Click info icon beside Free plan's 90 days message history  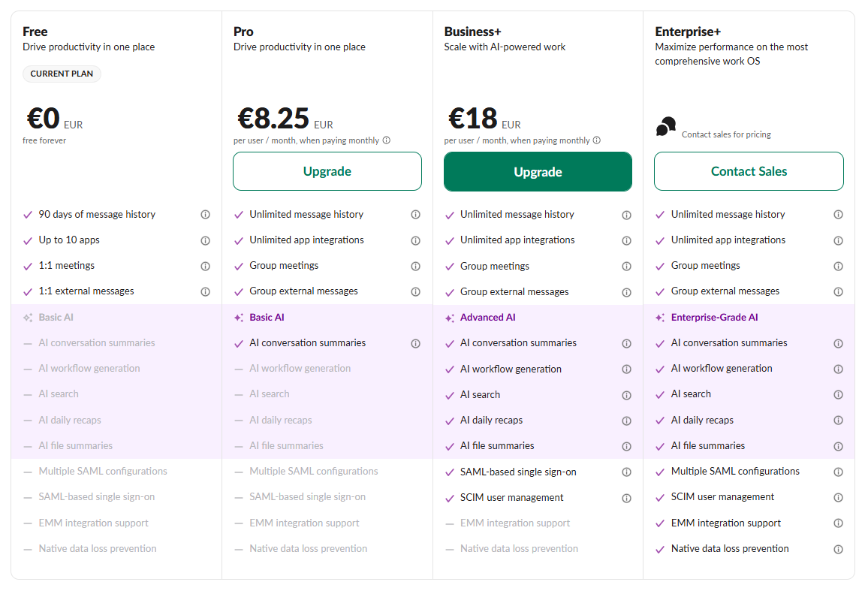205,215
